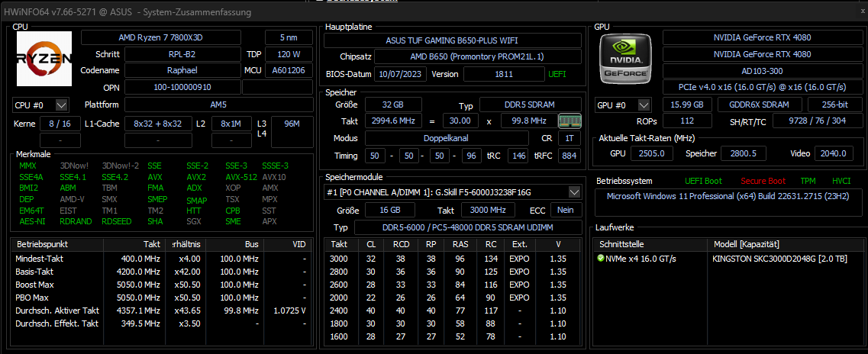The width and height of the screenshot is (868, 354).
Task: Click the AES-NI feature flag
Action: point(31,221)
